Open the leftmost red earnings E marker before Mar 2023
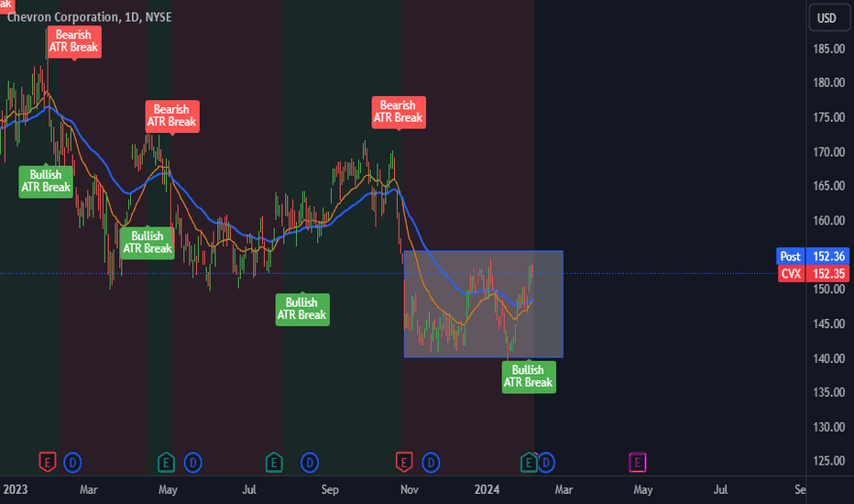Screen dimensions: 854x504 48,463
